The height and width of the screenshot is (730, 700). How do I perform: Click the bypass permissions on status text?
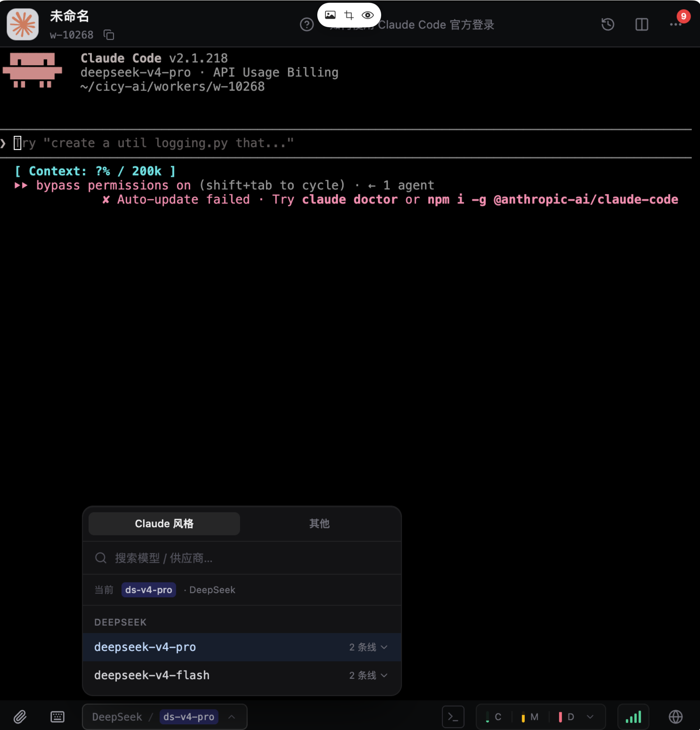coord(114,185)
